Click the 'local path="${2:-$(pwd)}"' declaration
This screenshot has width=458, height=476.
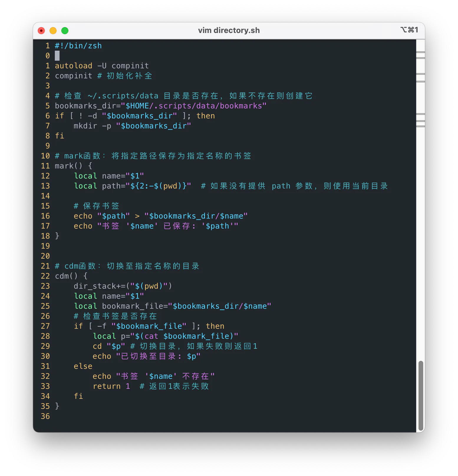pos(132,186)
